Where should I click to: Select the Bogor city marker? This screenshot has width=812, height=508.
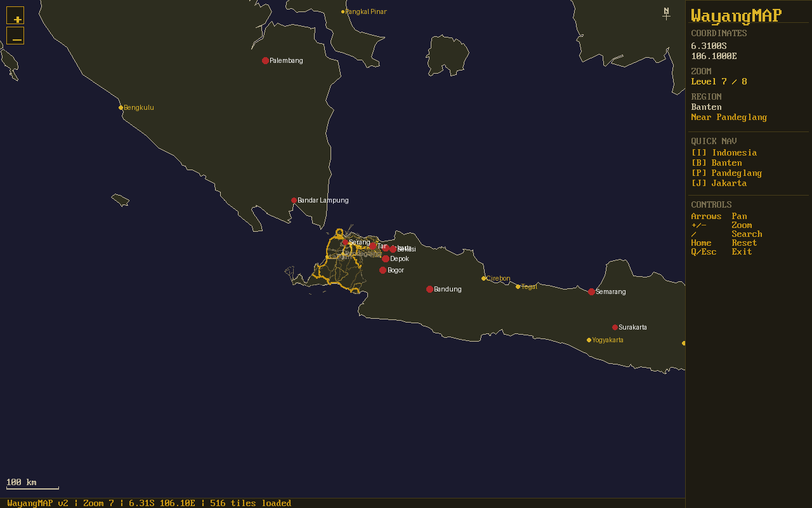tap(383, 271)
